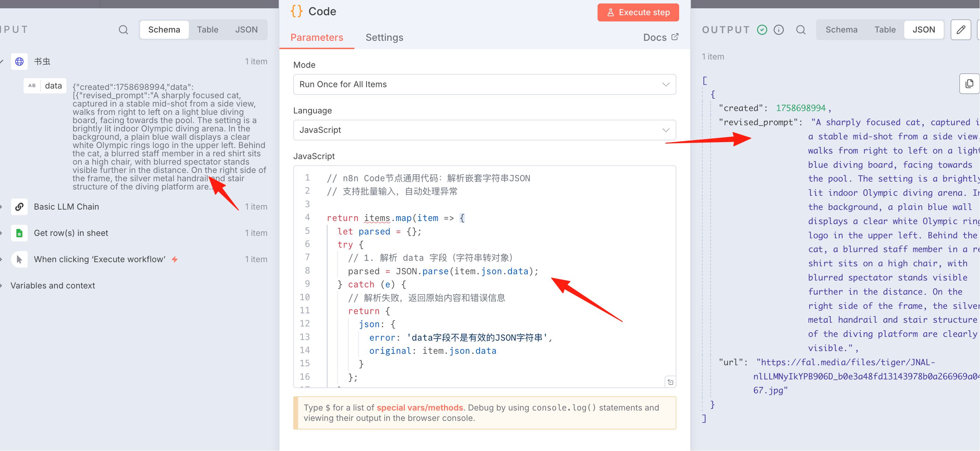Click the output info icon
Image resolution: width=980 pixels, height=451 pixels.
[779, 30]
